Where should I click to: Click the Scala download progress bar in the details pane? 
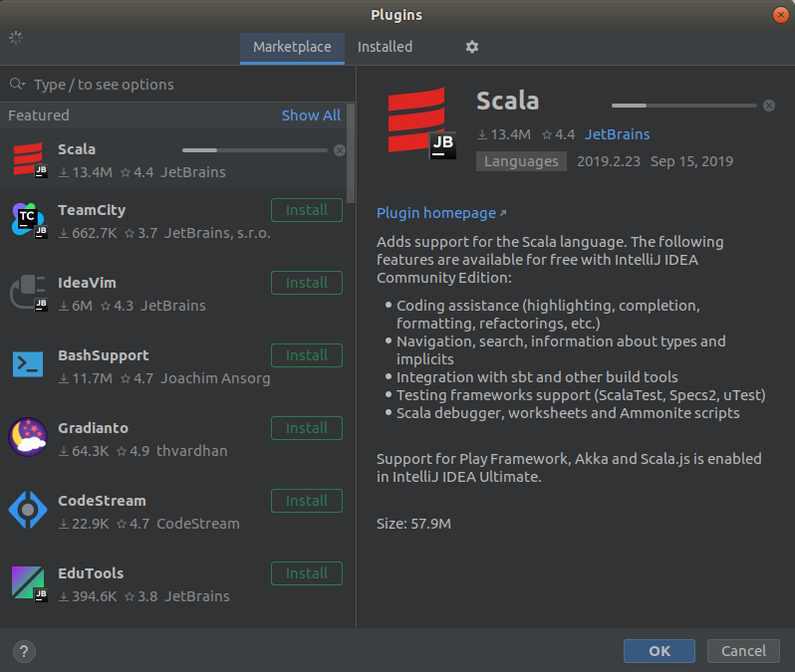coord(683,105)
